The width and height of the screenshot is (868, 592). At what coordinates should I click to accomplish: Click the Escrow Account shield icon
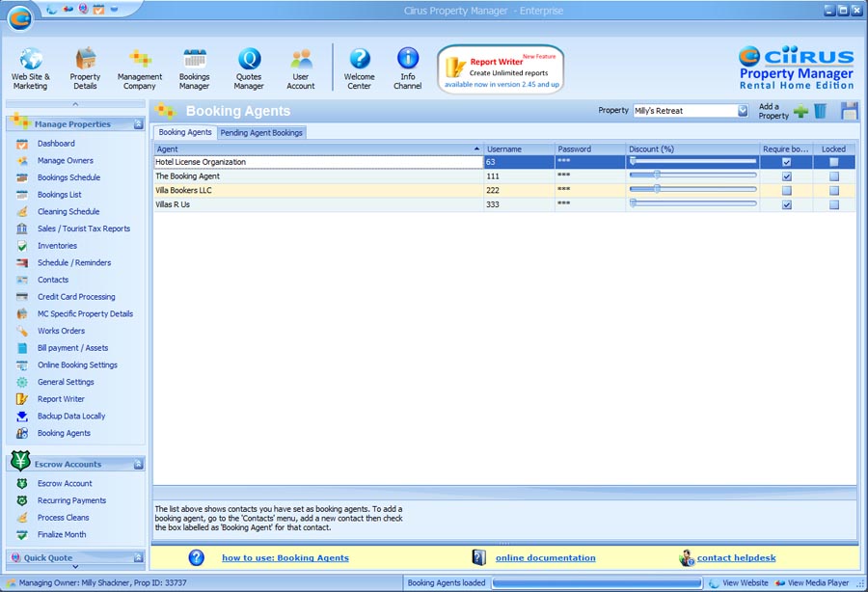pos(22,484)
